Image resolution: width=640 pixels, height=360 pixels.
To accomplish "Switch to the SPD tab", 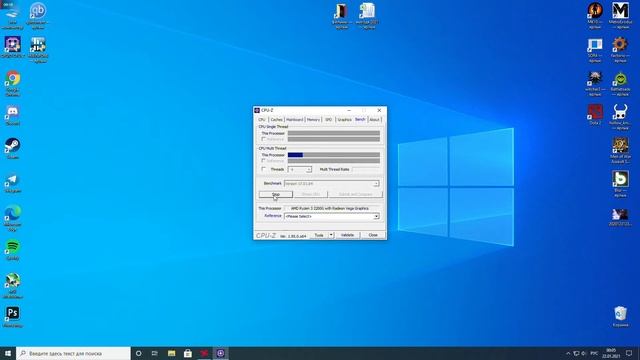I will tap(329, 120).
